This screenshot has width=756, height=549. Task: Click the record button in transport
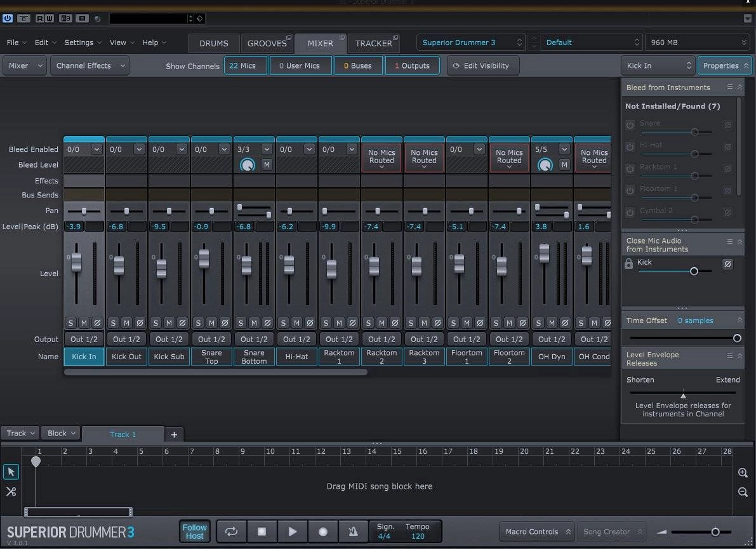click(323, 531)
